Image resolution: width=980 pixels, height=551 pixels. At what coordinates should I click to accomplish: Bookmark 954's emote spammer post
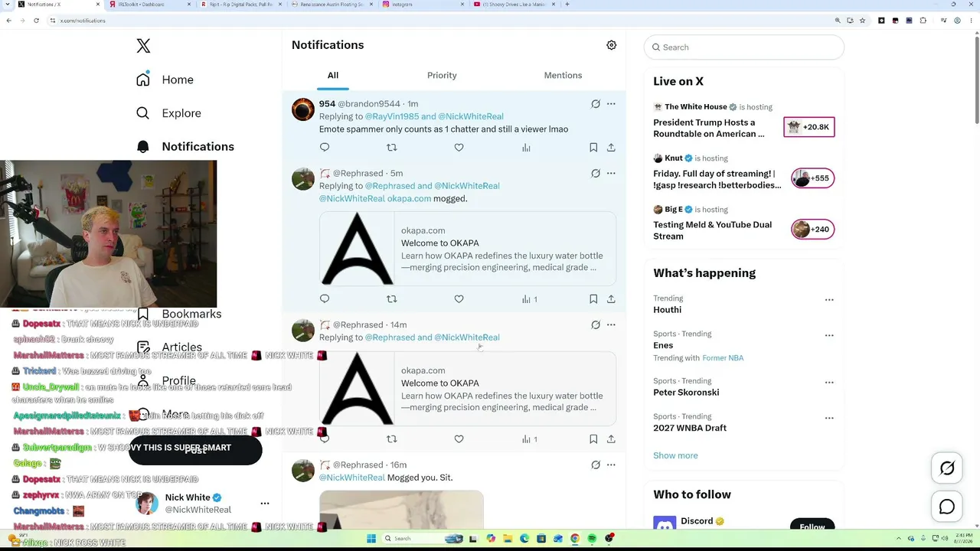(593, 147)
